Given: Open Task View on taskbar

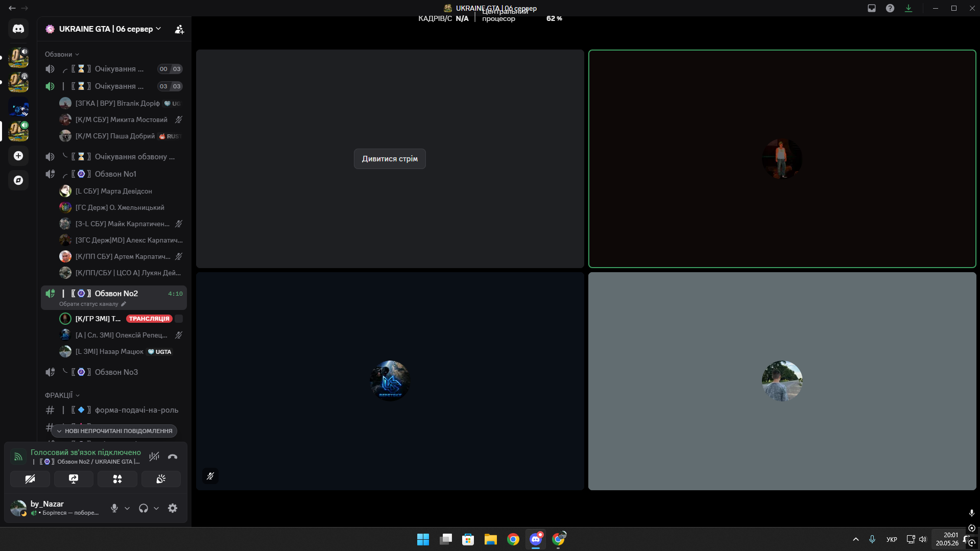Looking at the screenshot, I should coord(445,539).
